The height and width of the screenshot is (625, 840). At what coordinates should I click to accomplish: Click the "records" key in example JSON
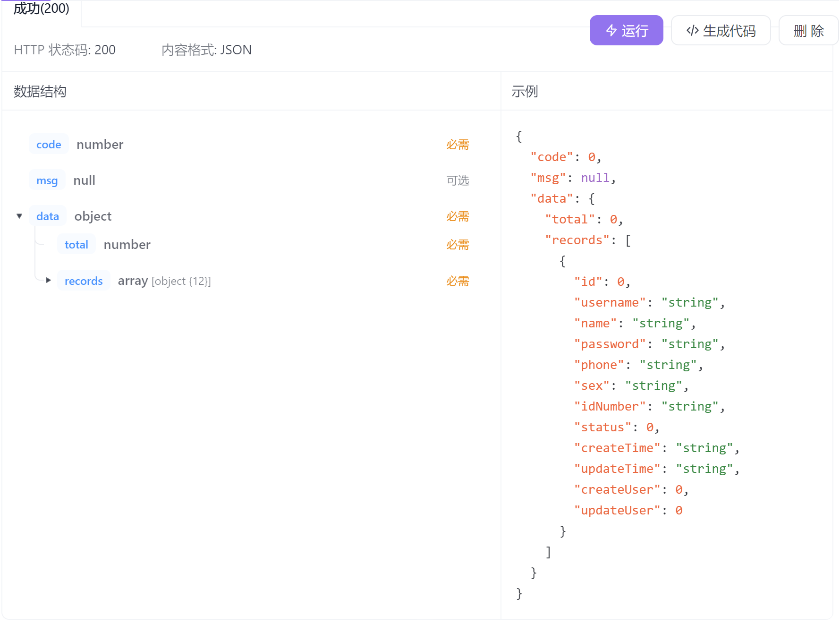(x=577, y=240)
